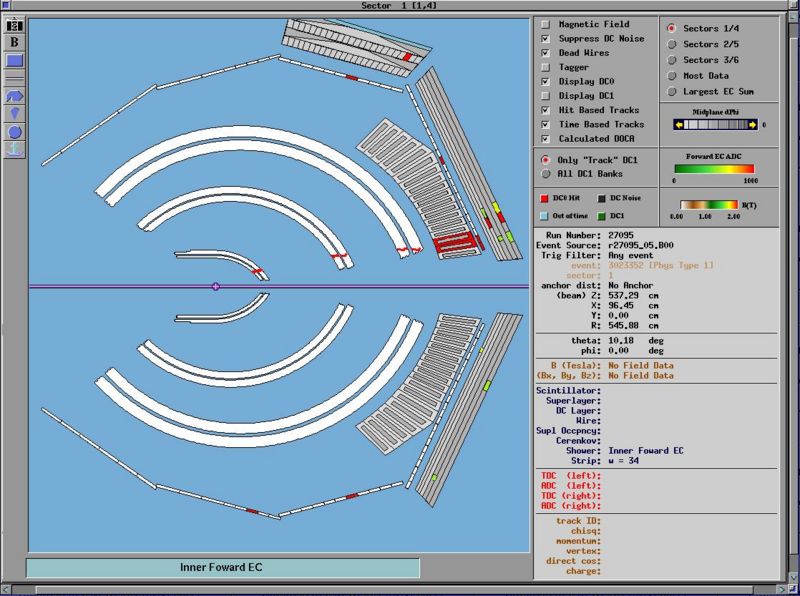Click the track ID label
Viewport: 800px width, 596px height.
tap(579, 521)
